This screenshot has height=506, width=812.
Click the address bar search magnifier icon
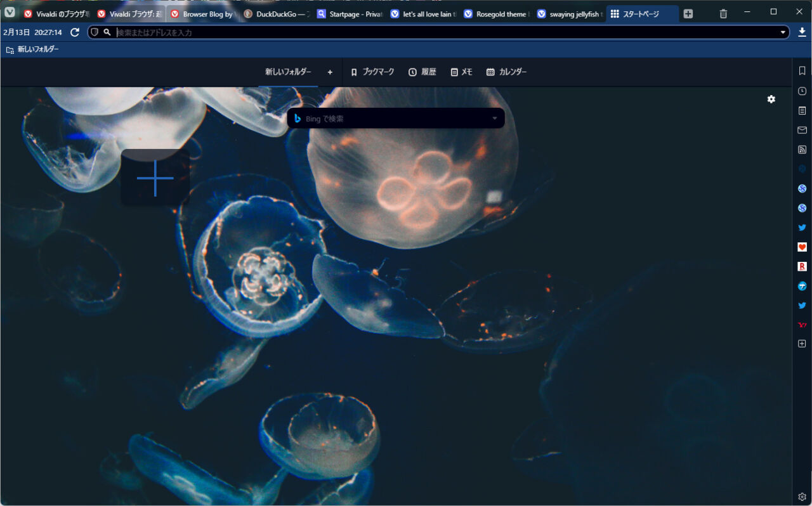[x=107, y=32]
